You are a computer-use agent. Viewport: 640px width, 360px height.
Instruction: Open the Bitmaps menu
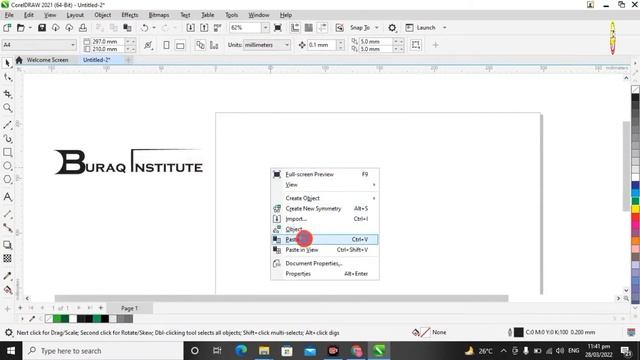pos(159,15)
